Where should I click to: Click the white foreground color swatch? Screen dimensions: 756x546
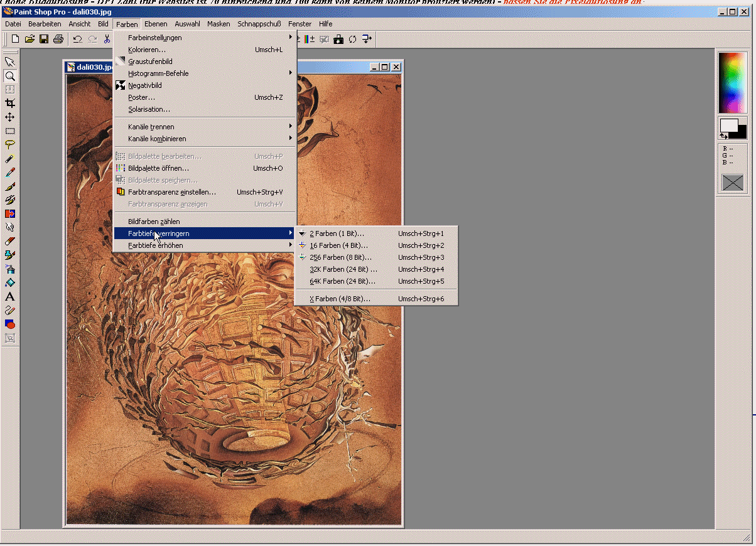point(728,126)
